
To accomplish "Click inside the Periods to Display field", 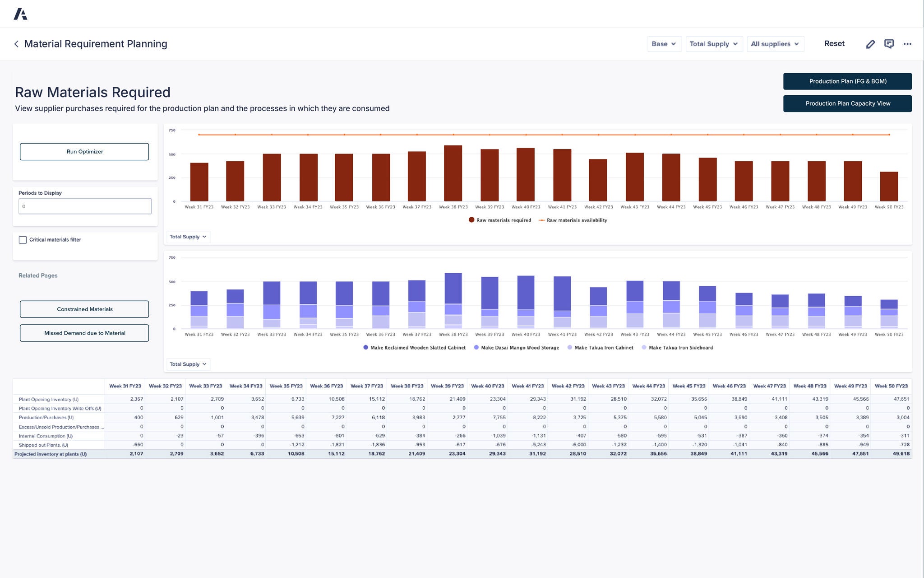I will click(x=85, y=206).
